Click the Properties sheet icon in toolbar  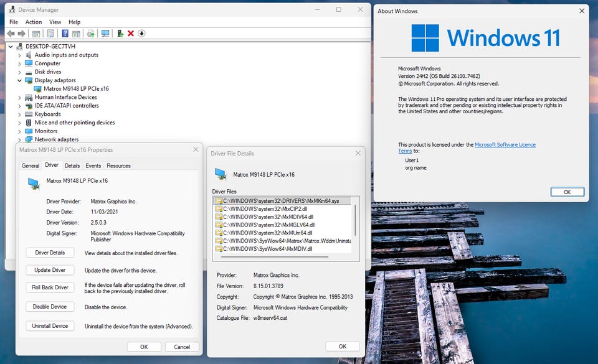point(50,34)
